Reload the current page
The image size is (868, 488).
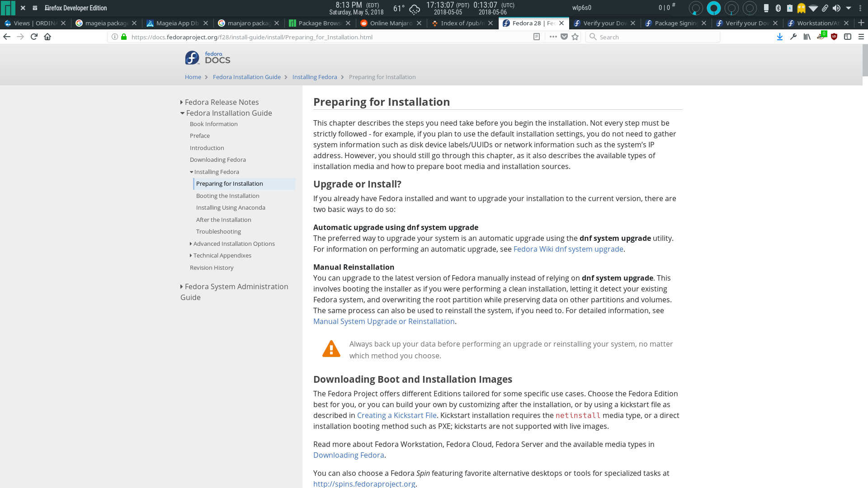(34, 37)
